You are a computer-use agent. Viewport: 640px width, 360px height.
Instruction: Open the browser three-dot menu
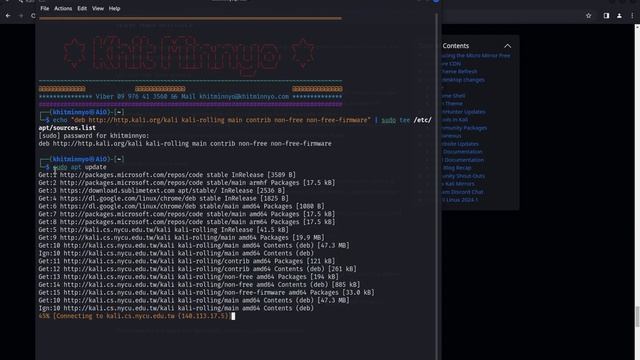click(632, 16)
